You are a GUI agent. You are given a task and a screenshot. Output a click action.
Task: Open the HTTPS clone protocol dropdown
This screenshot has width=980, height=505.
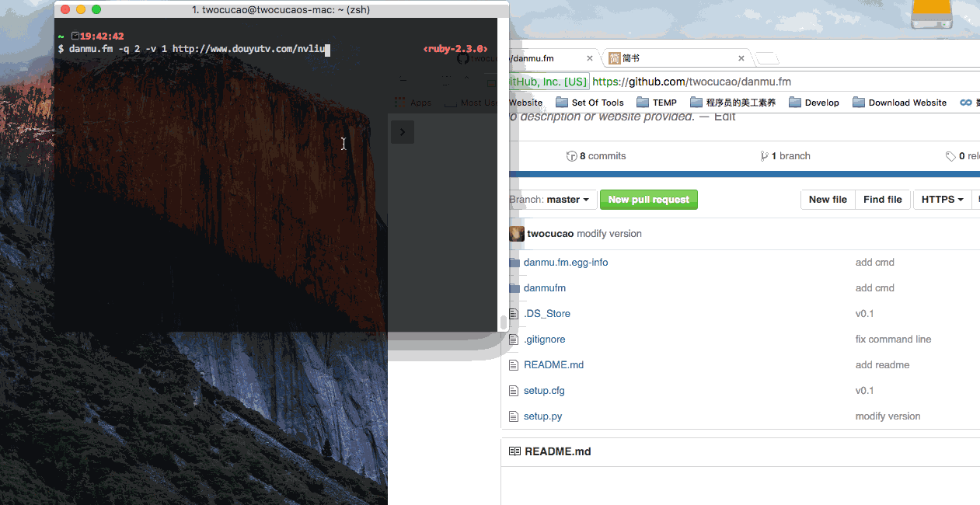point(942,200)
